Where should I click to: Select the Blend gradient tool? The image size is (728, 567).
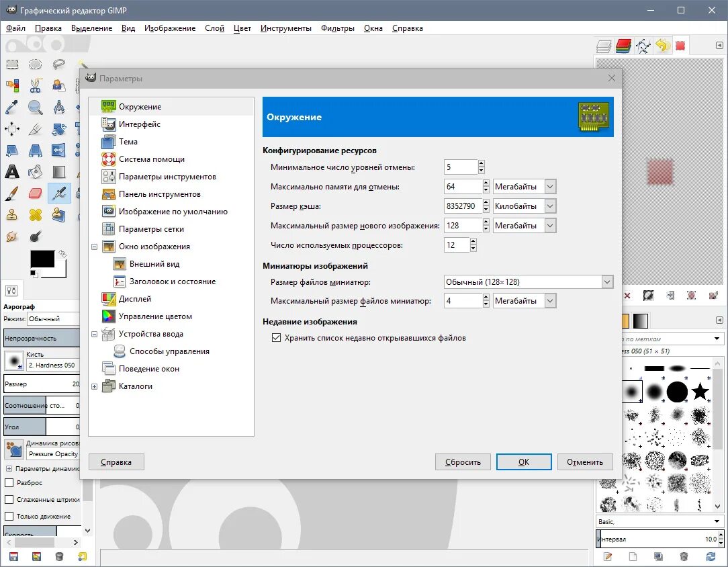tap(59, 172)
